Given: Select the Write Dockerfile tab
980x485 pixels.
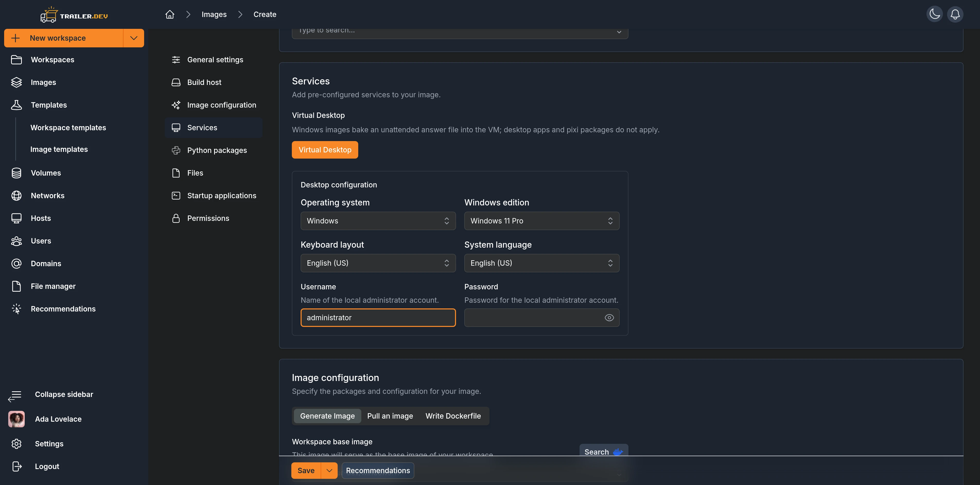Looking at the screenshot, I should tap(453, 416).
